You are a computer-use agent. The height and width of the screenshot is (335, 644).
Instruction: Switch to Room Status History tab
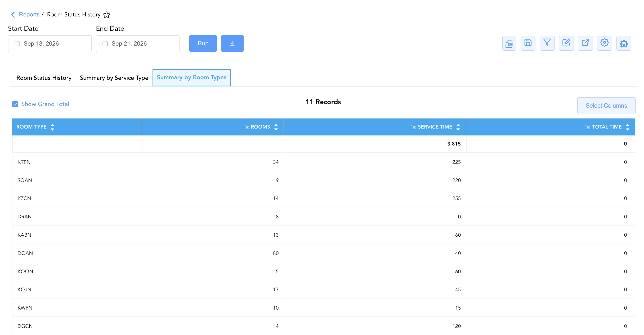(x=44, y=78)
